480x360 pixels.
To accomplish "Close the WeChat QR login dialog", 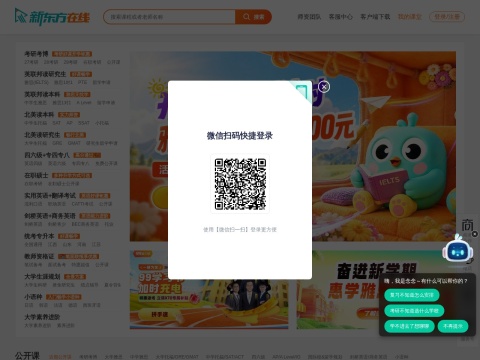I will click(324, 87).
